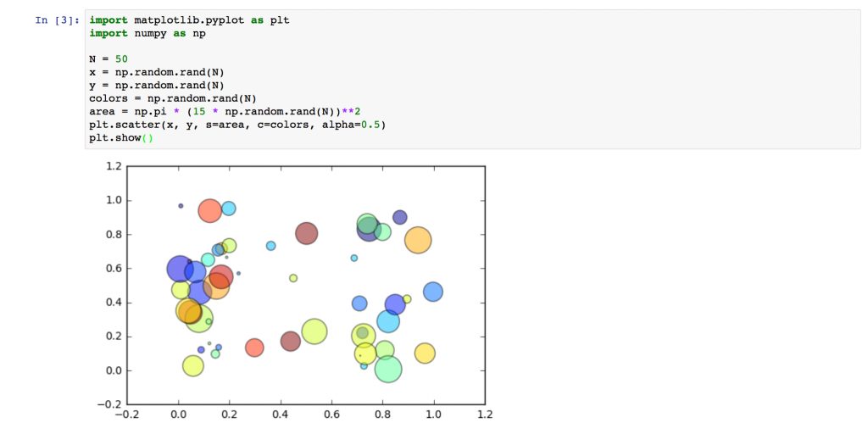Click the large red-orange bubble at top left
The height and width of the screenshot is (434, 868).
click(x=209, y=210)
